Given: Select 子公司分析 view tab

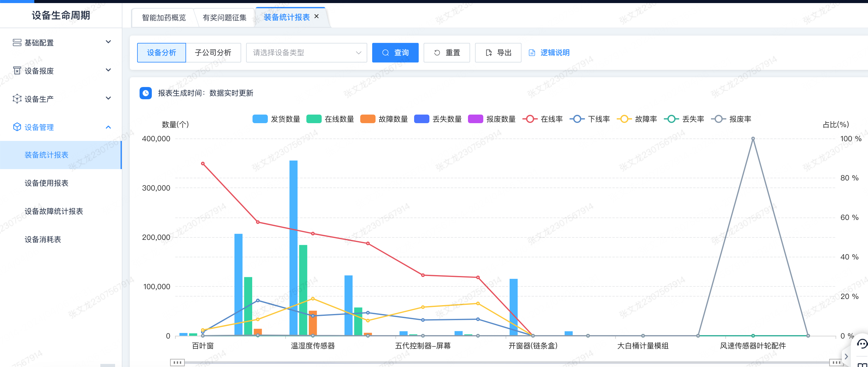Looking at the screenshot, I should [x=213, y=53].
